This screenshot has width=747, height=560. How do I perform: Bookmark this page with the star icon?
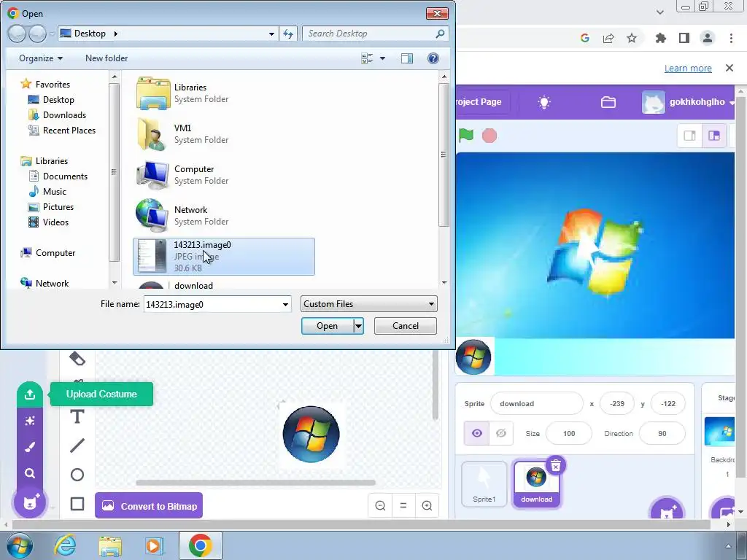632,38
